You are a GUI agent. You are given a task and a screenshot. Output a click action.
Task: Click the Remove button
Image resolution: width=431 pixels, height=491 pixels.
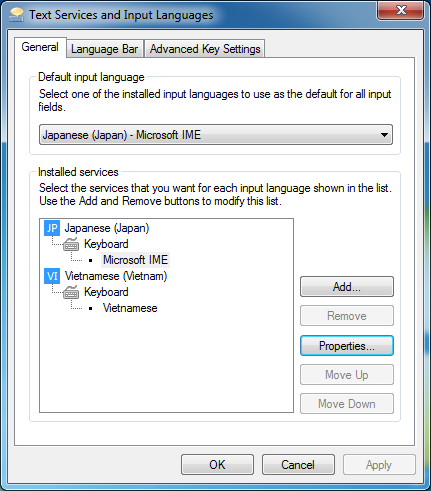tap(347, 316)
